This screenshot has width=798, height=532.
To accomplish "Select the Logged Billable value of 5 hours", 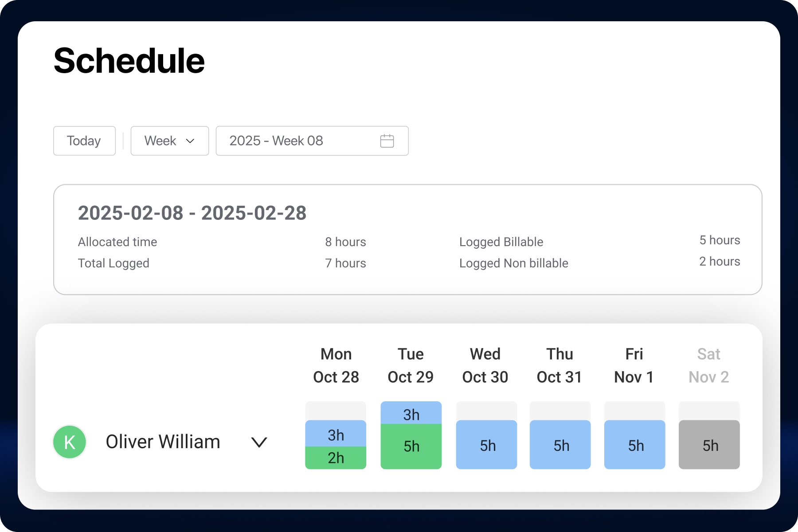I will coord(720,240).
